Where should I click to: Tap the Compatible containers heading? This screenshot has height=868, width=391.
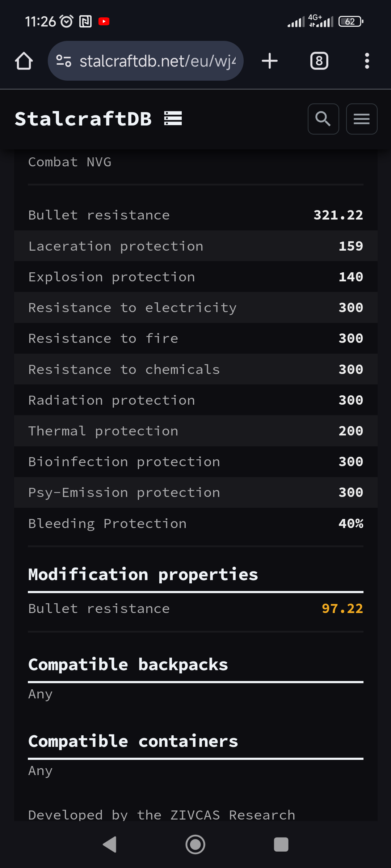click(133, 741)
